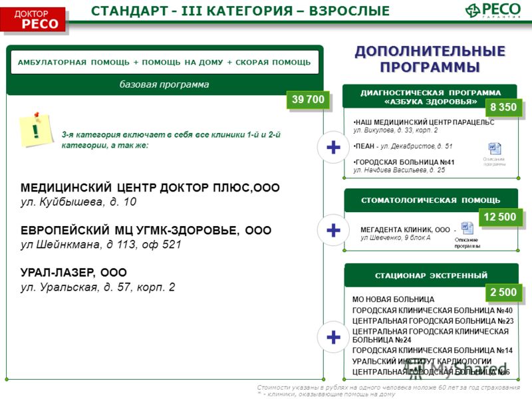Image resolution: width=532 pixels, height=399 pixels.
Task: Select address ул. Викулова, д. 33, корп. 2
Action: click(x=396, y=130)
